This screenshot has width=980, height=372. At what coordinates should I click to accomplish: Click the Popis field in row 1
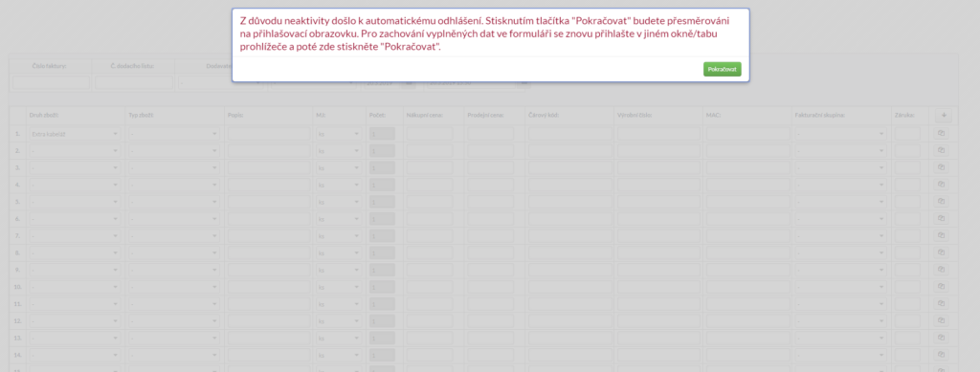tap(269, 134)
